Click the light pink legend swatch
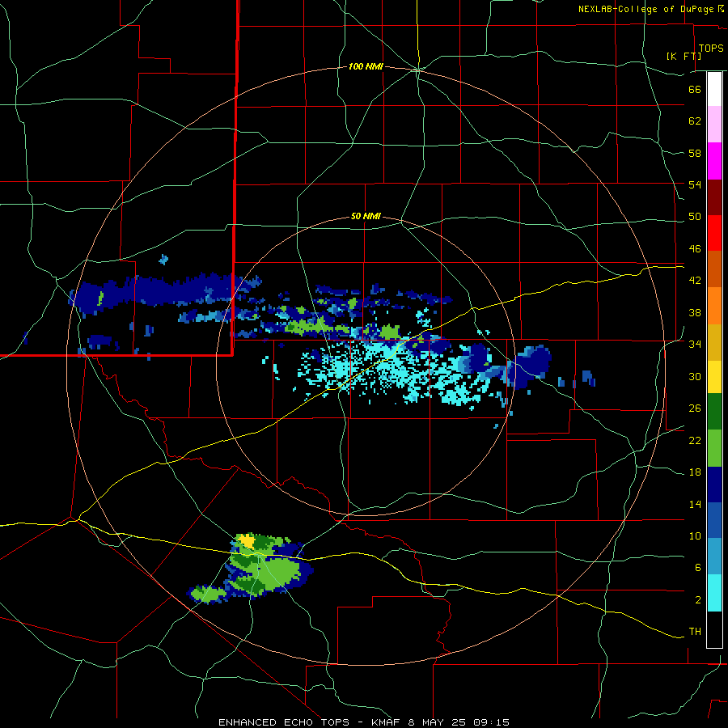This screenshot has width=728, height=728. pos(714,125)
